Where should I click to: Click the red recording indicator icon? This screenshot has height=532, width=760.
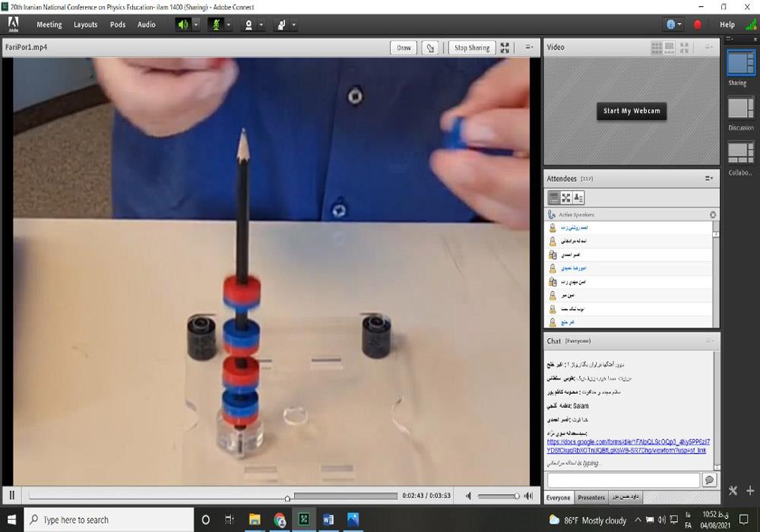(698, 24)
